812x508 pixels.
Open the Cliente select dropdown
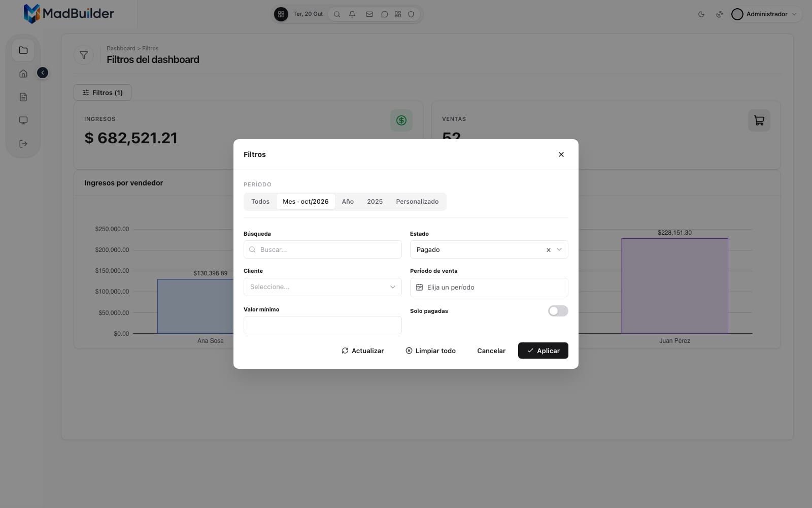tap(323, 287)
